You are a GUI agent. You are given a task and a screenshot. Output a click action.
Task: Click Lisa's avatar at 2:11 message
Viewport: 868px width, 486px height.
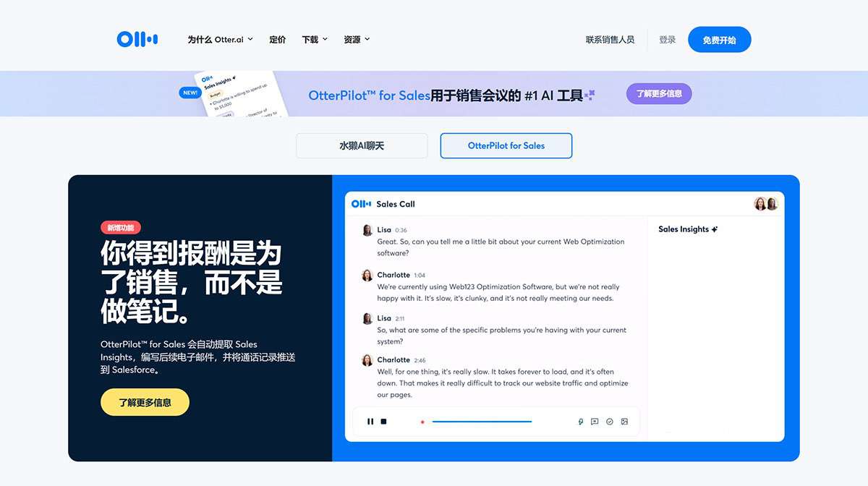367,318
